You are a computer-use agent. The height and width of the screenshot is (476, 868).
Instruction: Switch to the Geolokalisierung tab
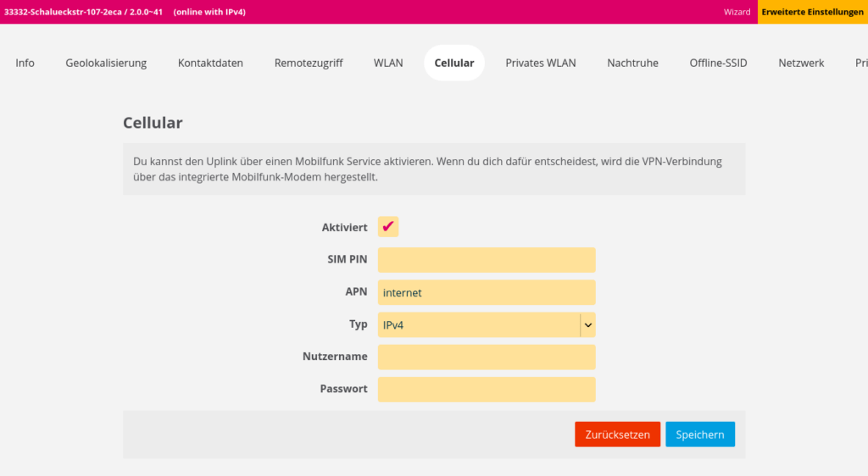click(106, 63)
